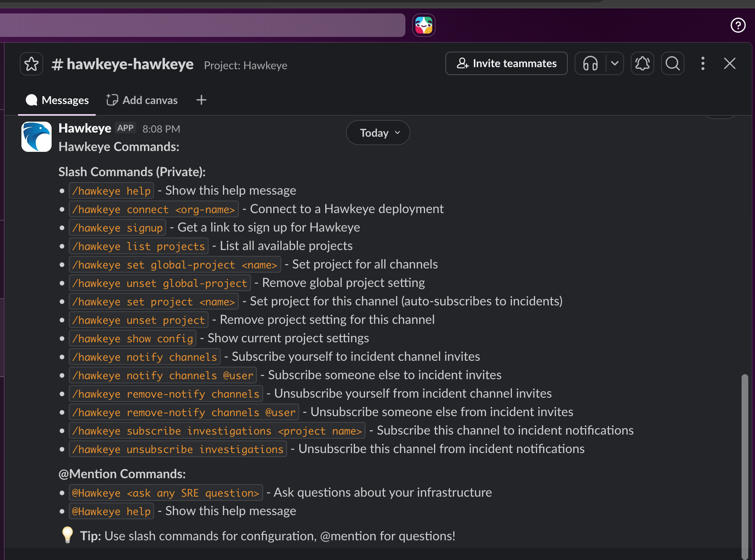
Task: Click the APP badge next to Hawkeye
Action: click(125, 128)
